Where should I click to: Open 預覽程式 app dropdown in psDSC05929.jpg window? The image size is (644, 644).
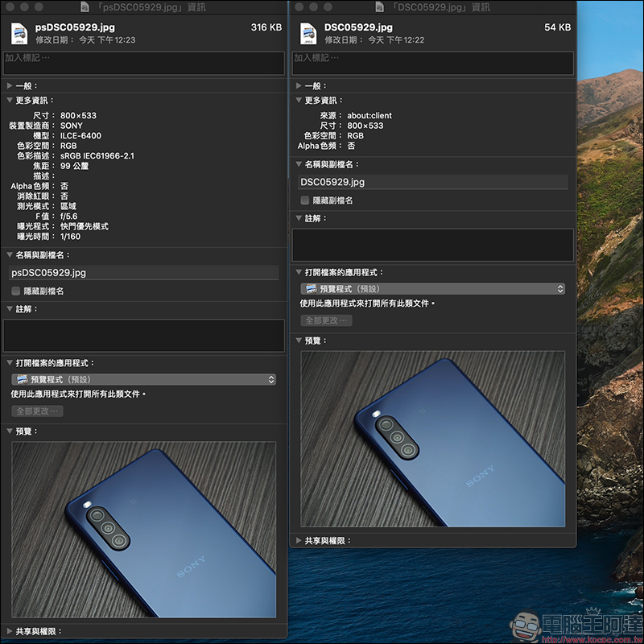144,379
